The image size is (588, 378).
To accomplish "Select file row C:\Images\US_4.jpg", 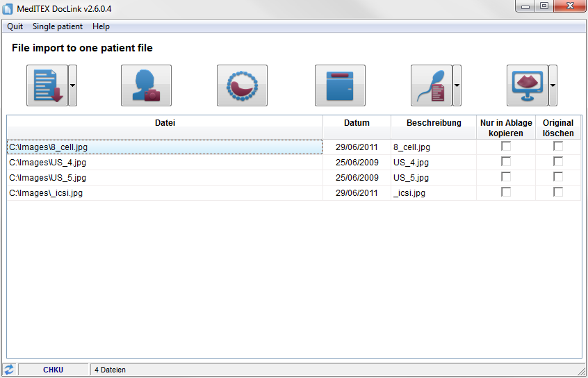I will [165, 163].
